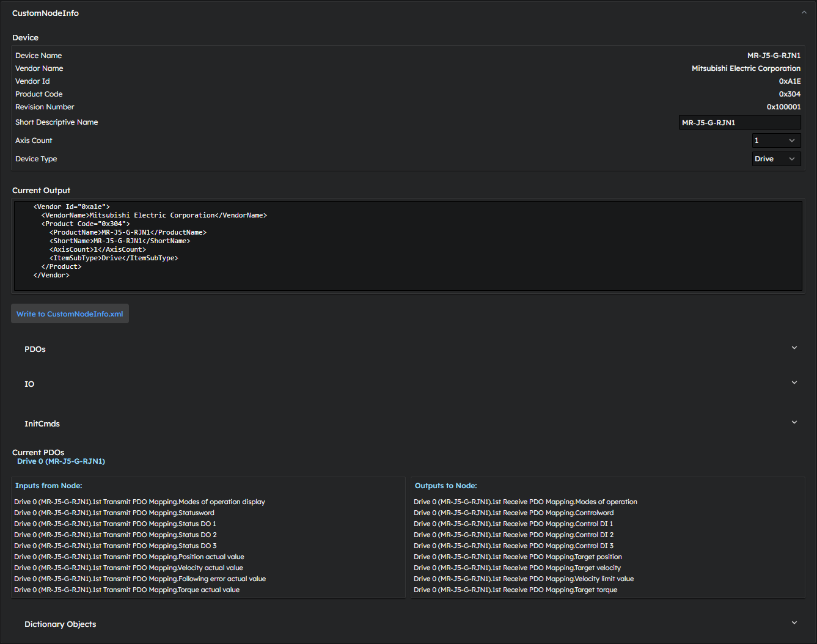Click the Target velocity output row
This screenshot has height=644, width=817.
(517, 568)
